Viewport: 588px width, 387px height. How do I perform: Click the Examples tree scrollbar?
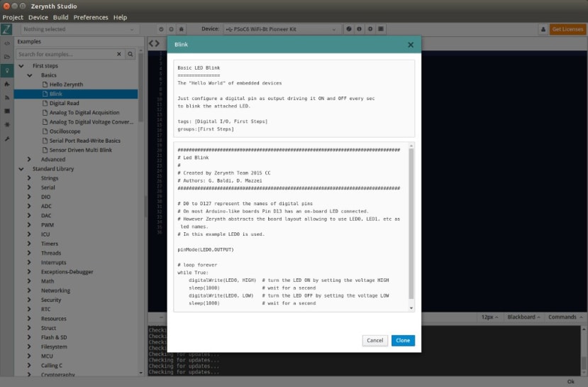click(x=141, y=87)
